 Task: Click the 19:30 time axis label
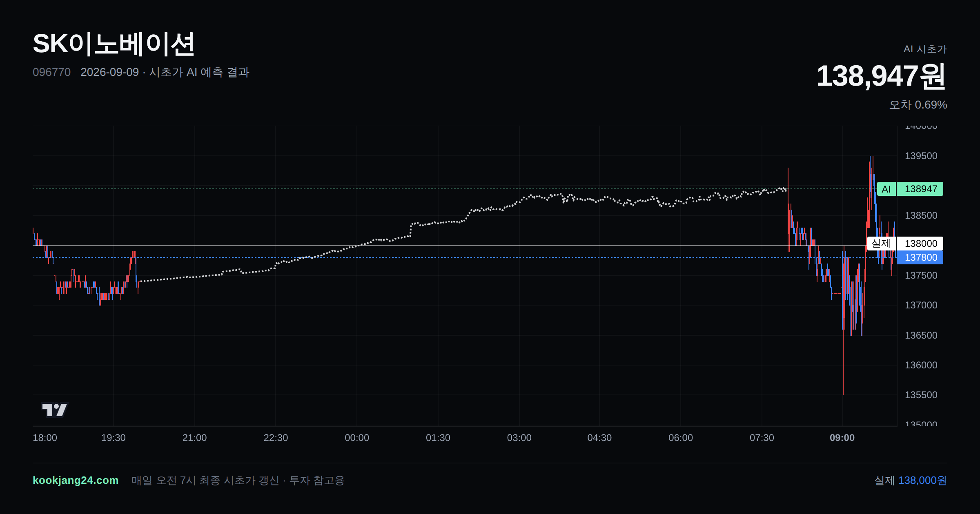pyautogui.click(x=114, y=438)
